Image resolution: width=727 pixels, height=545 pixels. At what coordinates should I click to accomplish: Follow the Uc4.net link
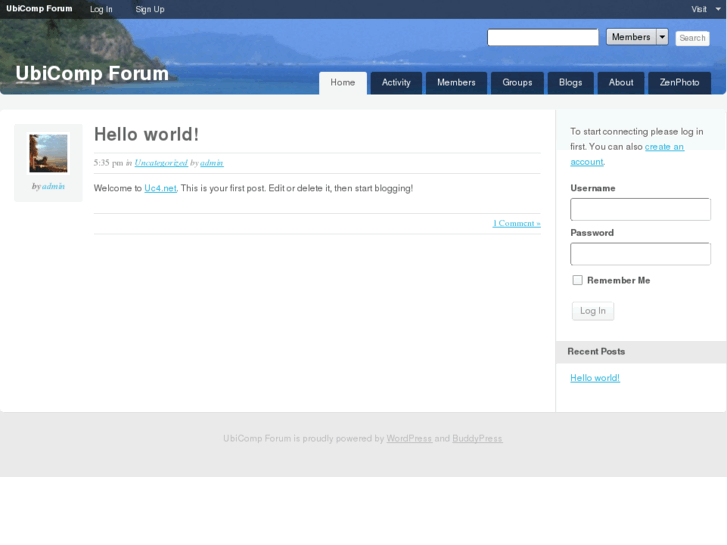[x=160, y=188]
